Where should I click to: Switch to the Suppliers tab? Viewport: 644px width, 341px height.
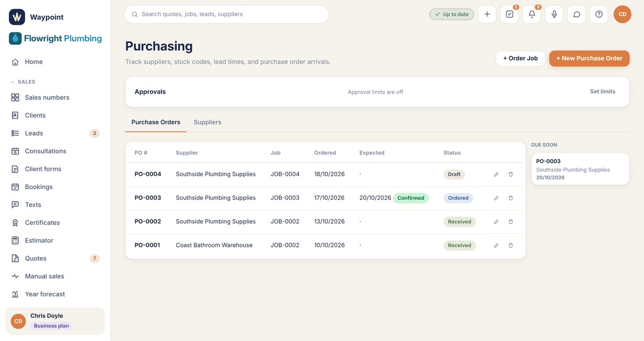tap(207, 122)
